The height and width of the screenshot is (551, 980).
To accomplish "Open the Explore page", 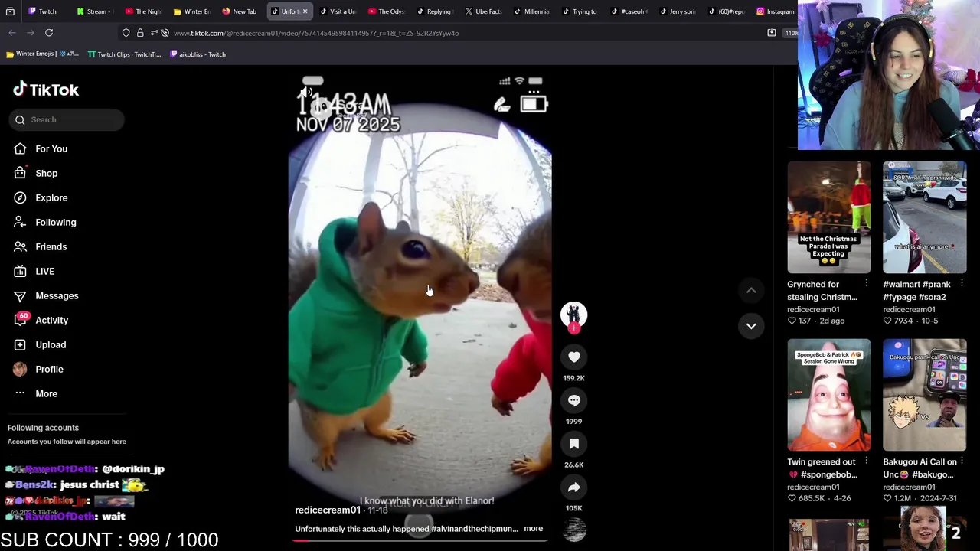I will (x=51, y=197).
